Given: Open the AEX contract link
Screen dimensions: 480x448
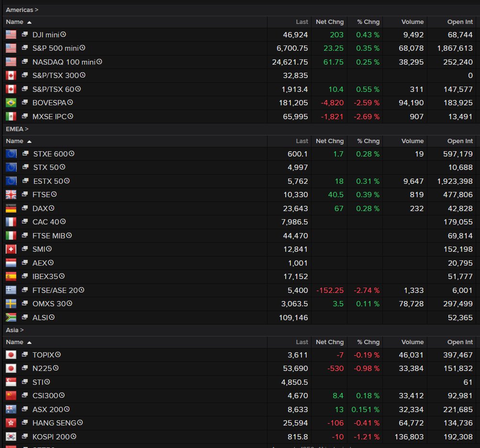Looking at the screenshot, I should point(40,263).
